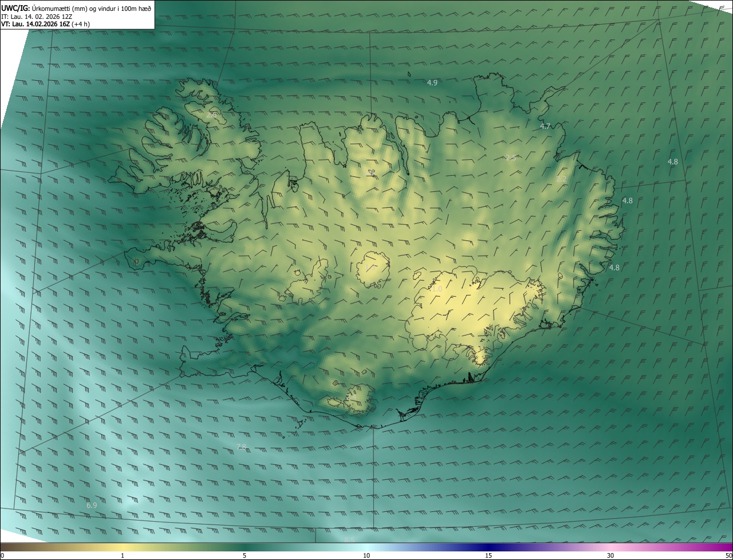Click the 4.9 value label on the map
Screen dimensions: 733x560
coord(432,82)
